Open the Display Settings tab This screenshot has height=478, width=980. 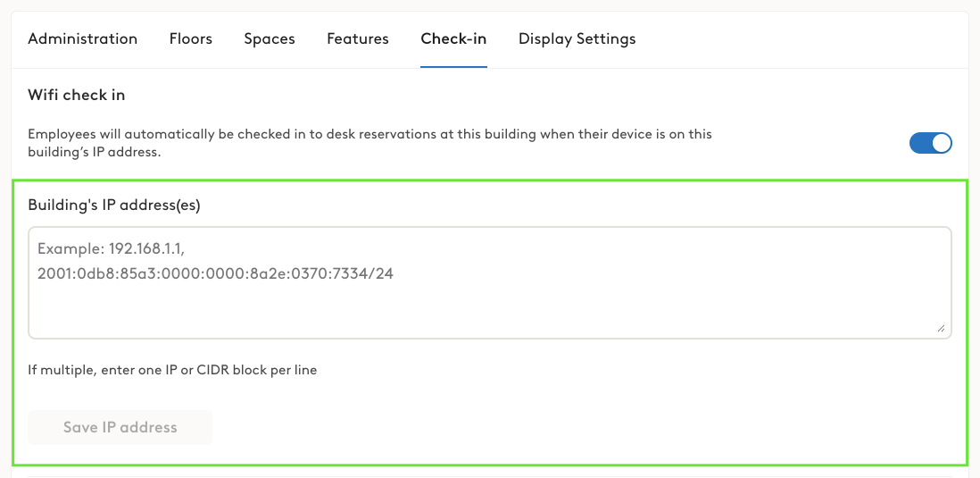(577, 38)
